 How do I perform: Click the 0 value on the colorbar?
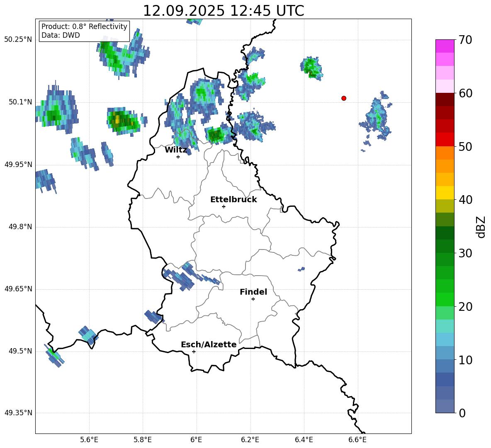tap(462, 413)
